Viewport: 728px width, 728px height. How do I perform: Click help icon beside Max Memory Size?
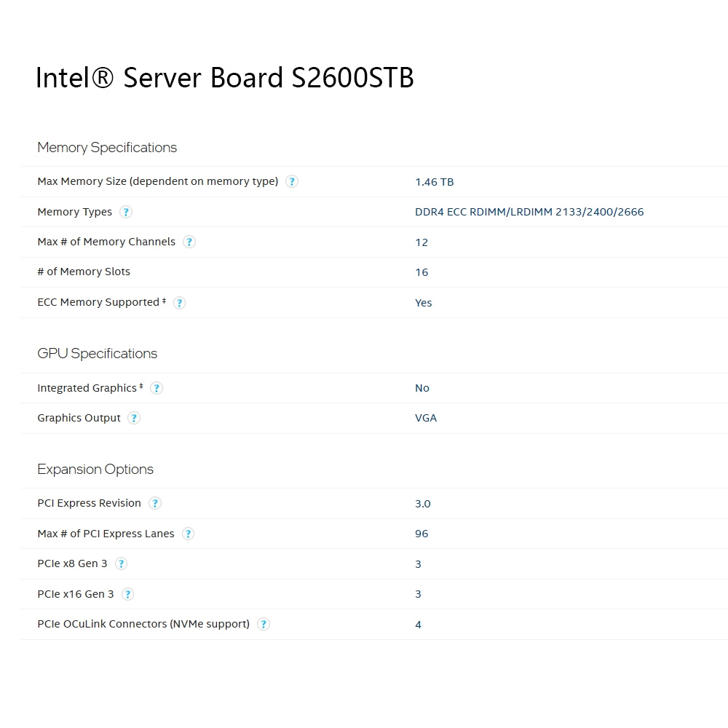coord(292,181)
